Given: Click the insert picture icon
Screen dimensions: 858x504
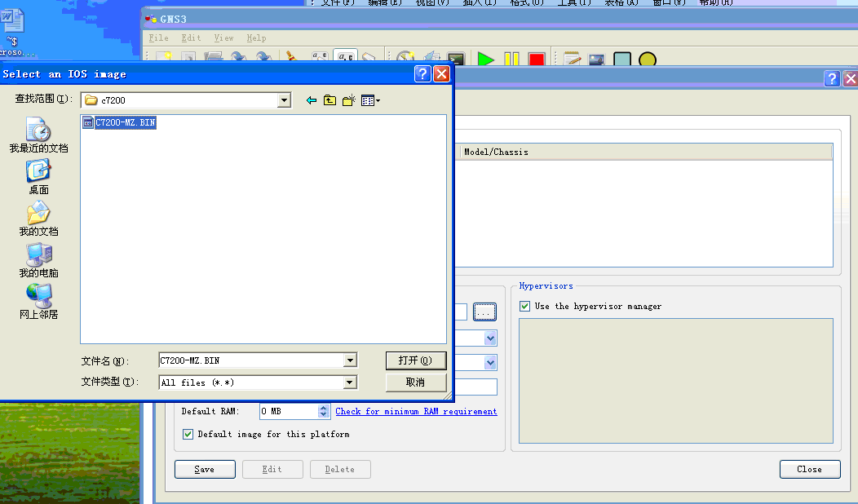Looking at the screenshot, I should pos(596,58).
